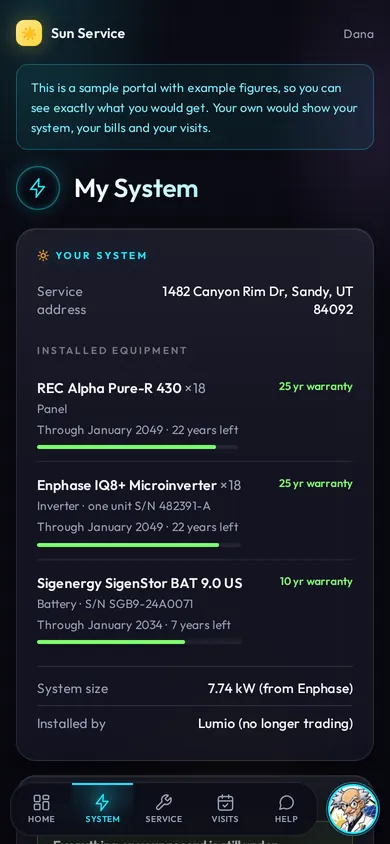Click the 25 yr warranty label for microinverter
This screenshot has width=390, height=844.
point(316,483)
